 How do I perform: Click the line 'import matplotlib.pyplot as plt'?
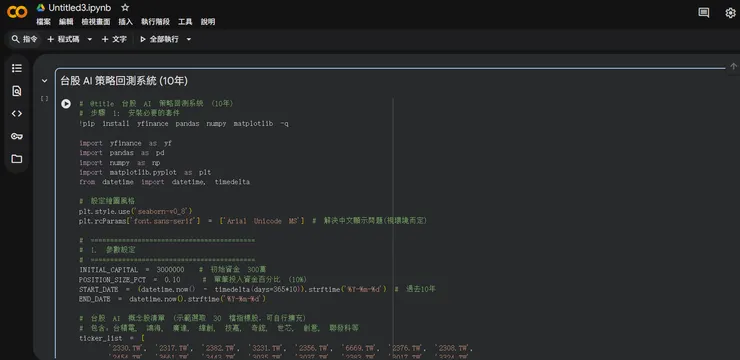[145, 172]
